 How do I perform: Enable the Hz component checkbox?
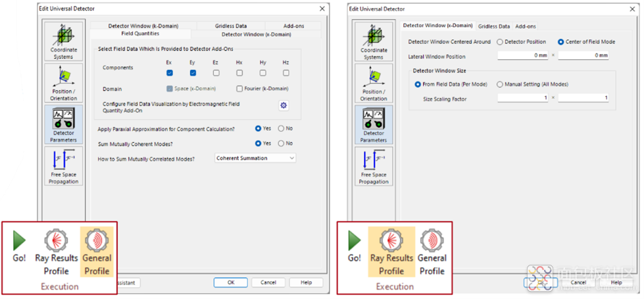click(x=286, y=73)
